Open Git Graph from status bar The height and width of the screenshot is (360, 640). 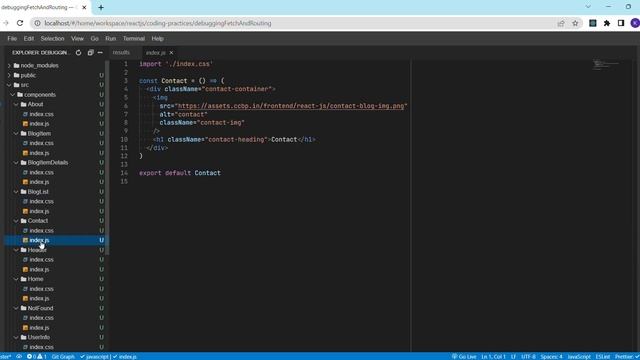[63, 357]
